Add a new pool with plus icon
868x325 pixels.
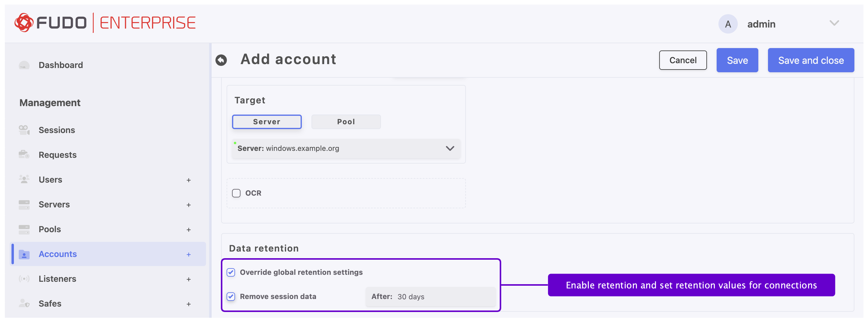[x=189, y=229]
